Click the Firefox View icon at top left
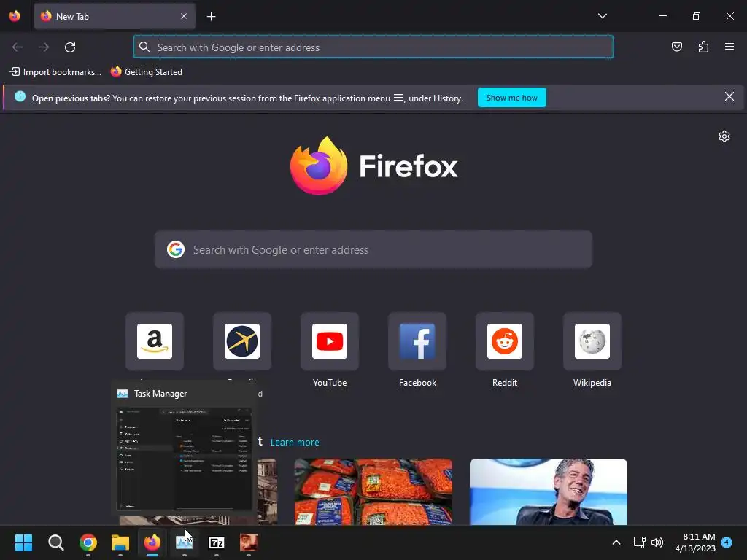Viewport: 747px width, 560px height. 15,16
